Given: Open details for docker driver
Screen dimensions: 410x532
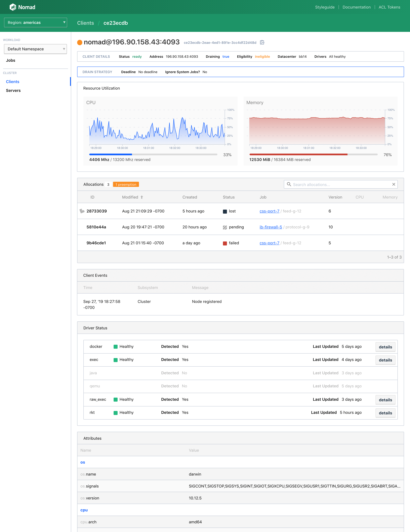Looking at the screenshot, I should coord(385,347).
